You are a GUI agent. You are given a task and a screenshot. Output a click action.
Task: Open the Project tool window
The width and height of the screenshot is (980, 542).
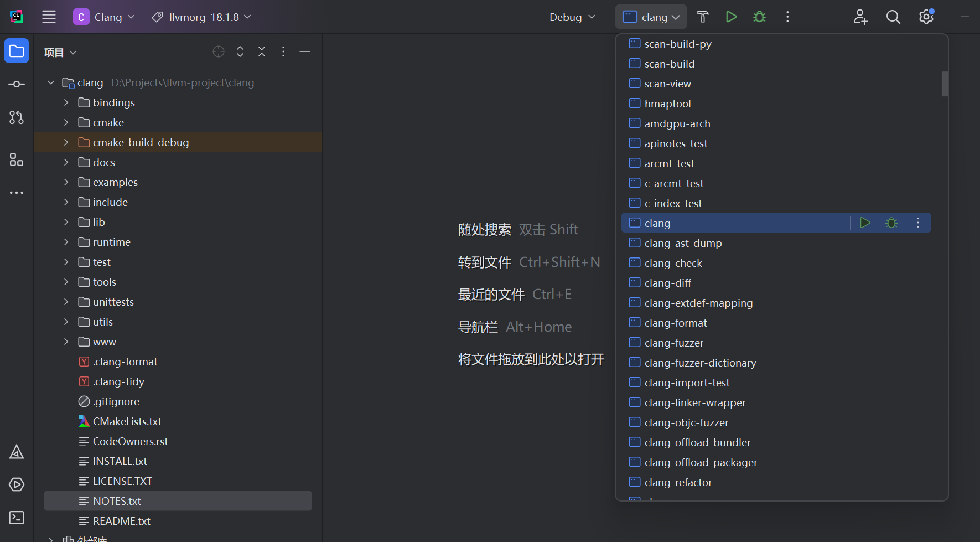click(x=17, y=51)
